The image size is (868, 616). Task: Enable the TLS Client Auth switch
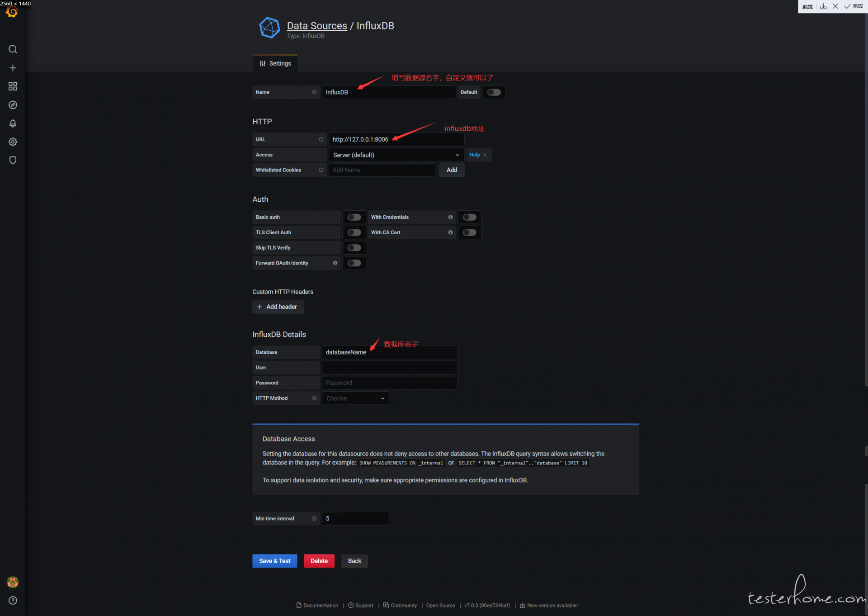354,232
